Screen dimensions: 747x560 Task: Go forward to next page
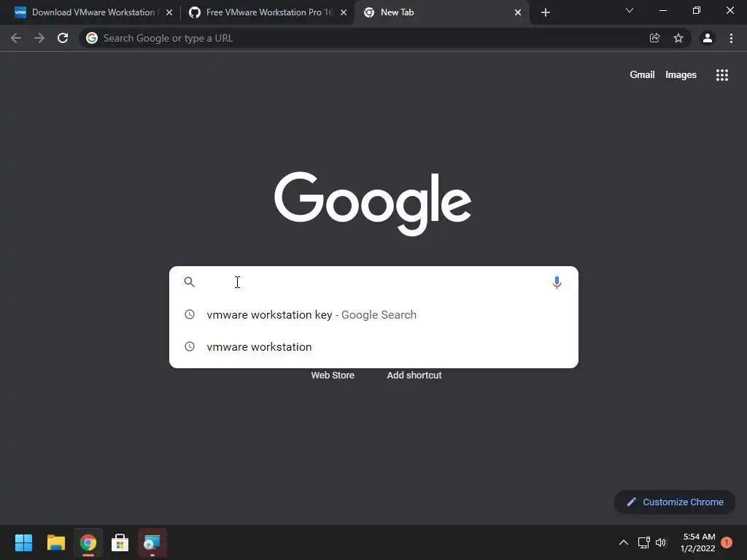coord(39,38)
